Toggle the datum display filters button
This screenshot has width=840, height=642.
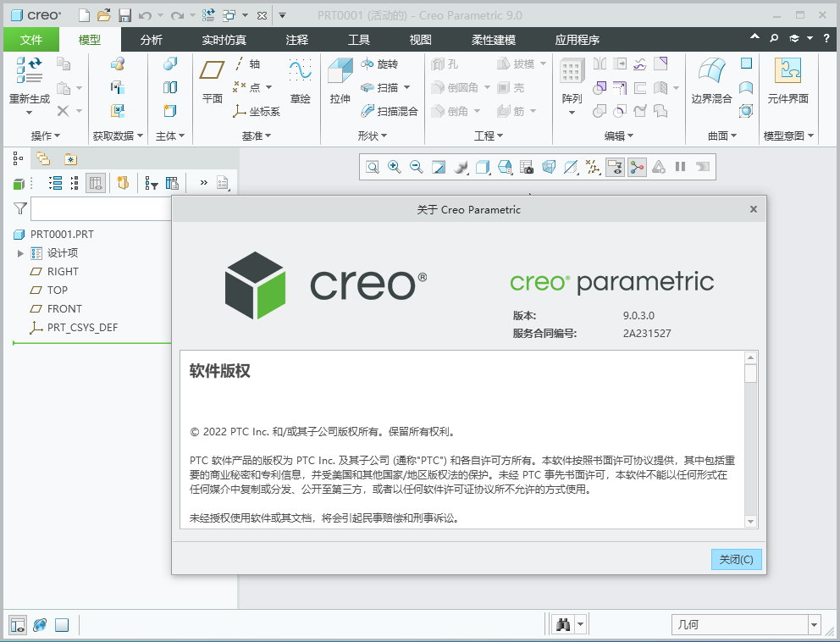(593, 167)
